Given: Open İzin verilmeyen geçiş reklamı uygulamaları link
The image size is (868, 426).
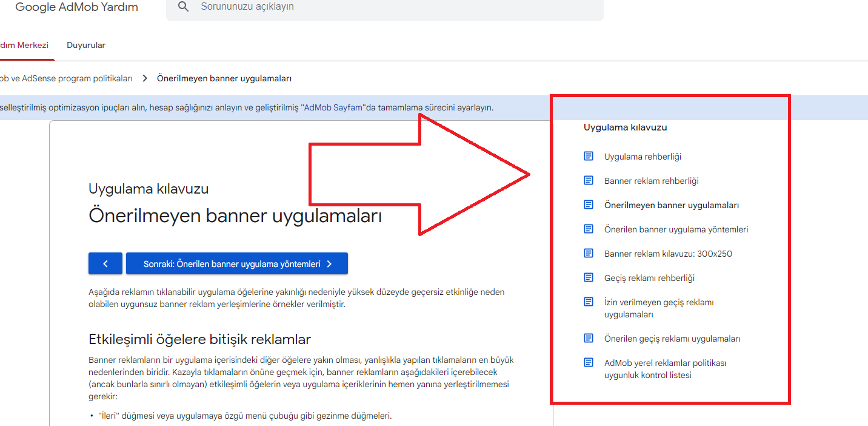Looking at the screenshot, I should (659, 308).
